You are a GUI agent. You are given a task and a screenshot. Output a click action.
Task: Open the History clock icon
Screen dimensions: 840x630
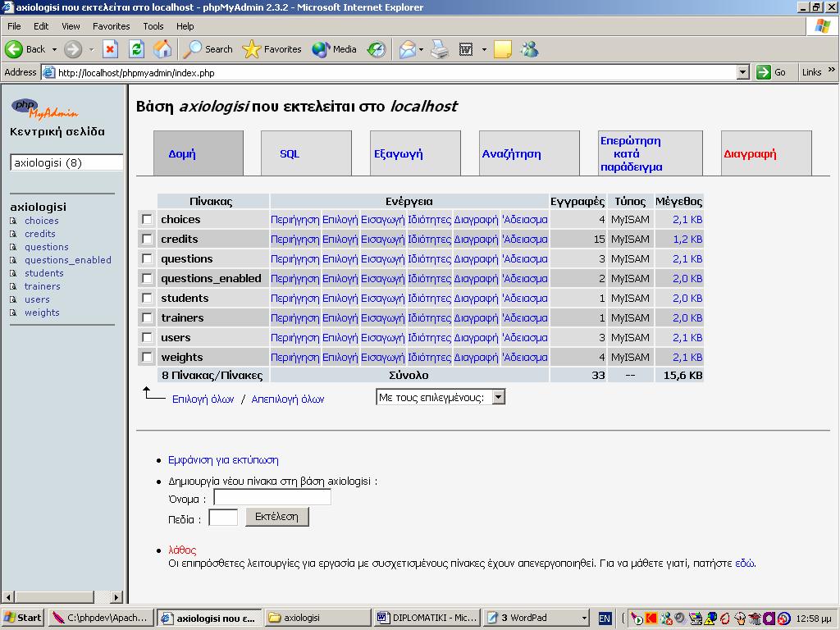(377, 49)
